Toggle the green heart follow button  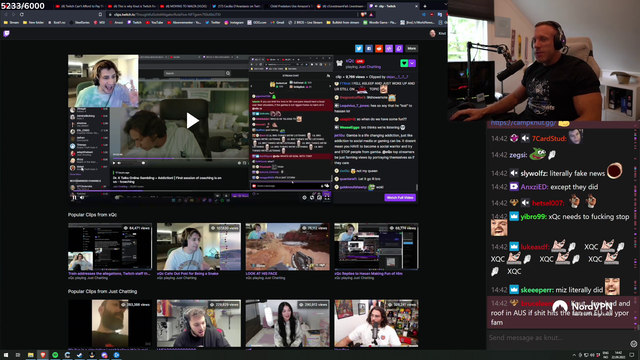point(404,63)
